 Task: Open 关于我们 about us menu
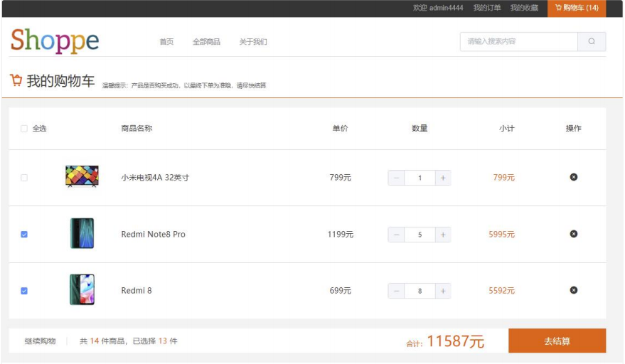[x=253, y=42]
